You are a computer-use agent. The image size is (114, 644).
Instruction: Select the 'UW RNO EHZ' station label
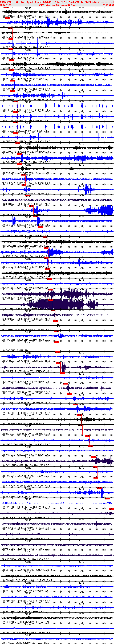pyautogui.click(x=8, y=58)
